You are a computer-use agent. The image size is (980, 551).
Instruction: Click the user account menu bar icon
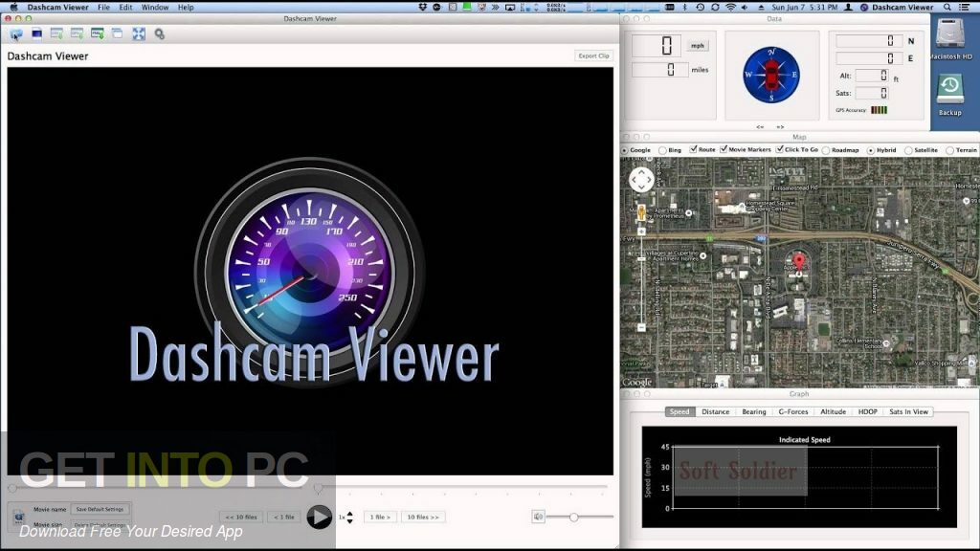click(848, 7)
